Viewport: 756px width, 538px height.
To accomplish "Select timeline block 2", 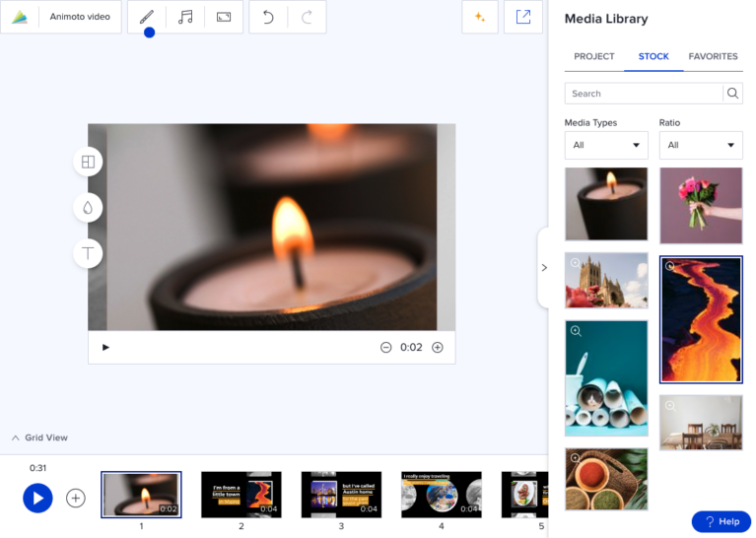I will point(241,495).
